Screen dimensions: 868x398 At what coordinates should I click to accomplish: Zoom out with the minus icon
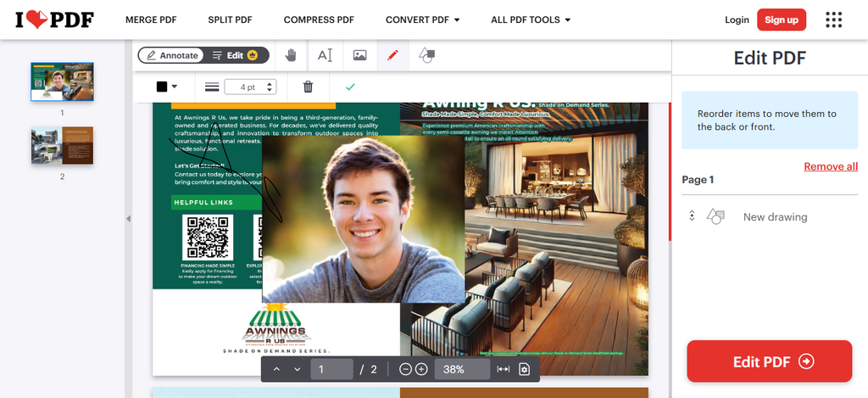[405, 369]
